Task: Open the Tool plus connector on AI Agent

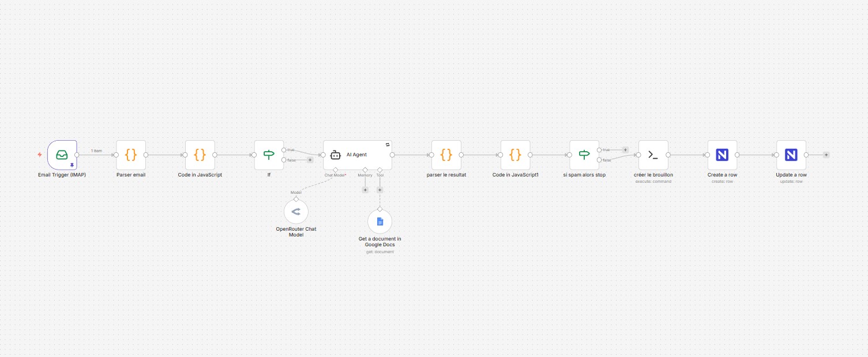Action: [379, 189]
